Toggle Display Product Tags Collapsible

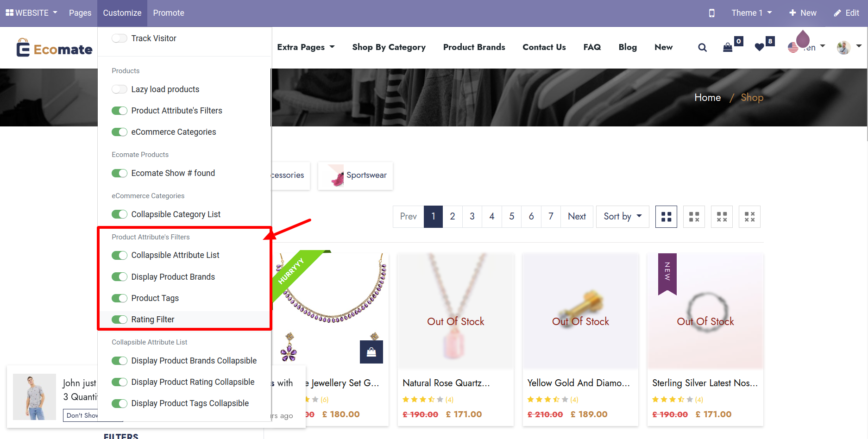(x=120, y=403)
